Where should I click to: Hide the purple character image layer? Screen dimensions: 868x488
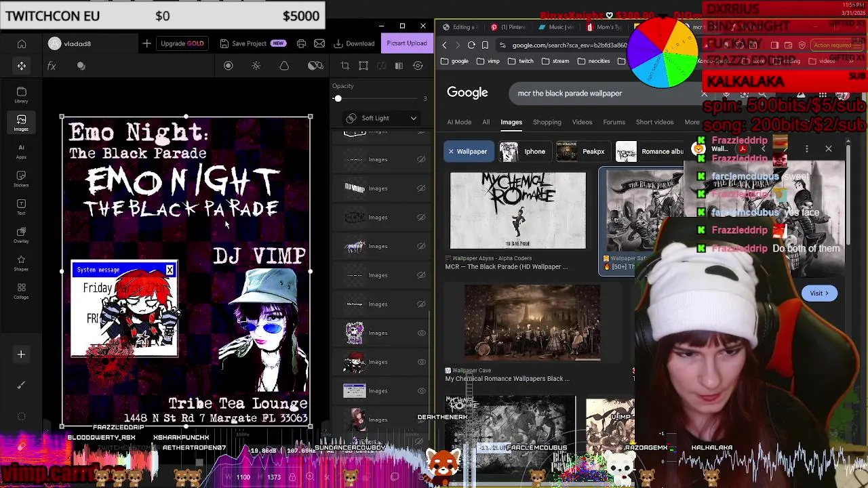pyautogui.click(x=421, y=333)
